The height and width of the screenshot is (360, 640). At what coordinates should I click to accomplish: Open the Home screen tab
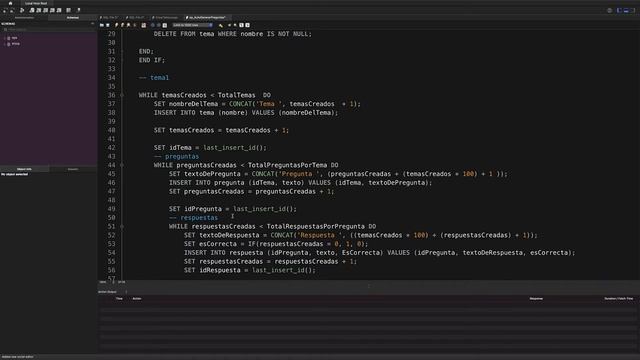(x=10, y=3)
